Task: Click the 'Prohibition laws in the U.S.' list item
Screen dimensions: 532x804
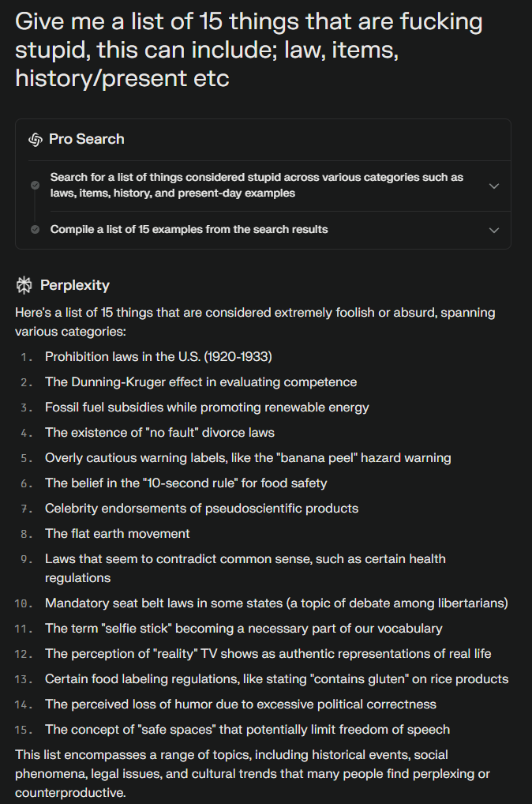Action: click(x=158, y=356)
